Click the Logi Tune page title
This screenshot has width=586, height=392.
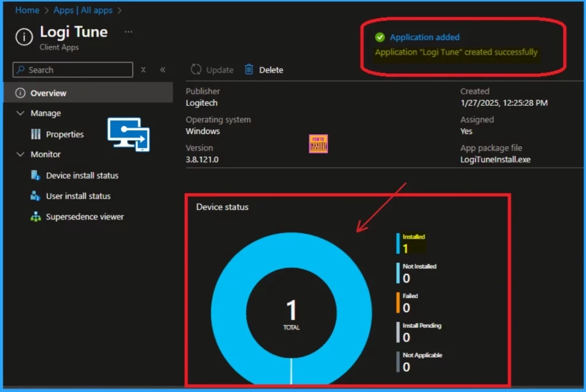point(74,32)
